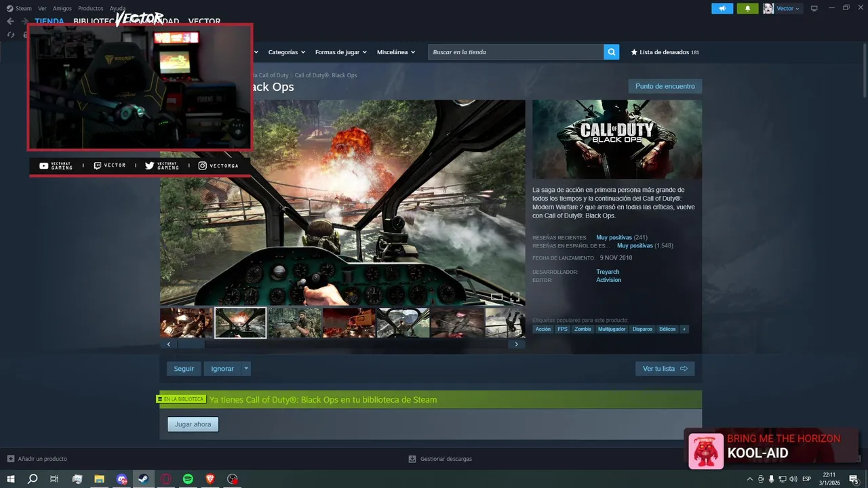
Task: Expand the Miscelánea dropdown menu
Action: click(x=396, y=52)
